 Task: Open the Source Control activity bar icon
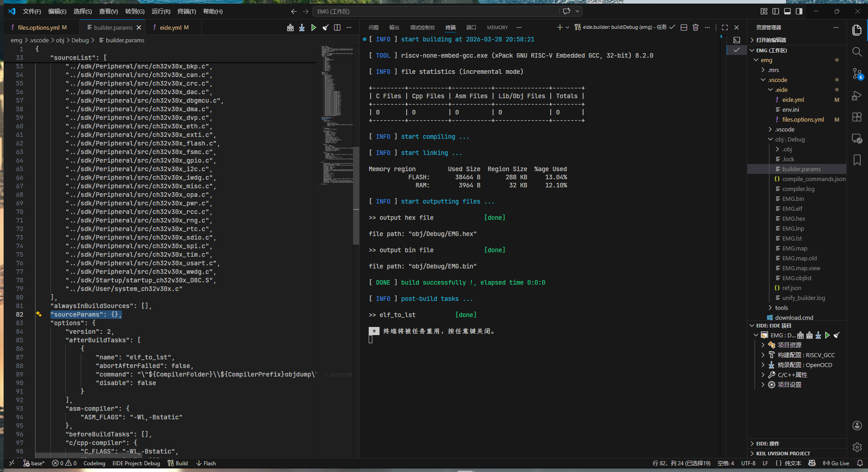[x=857, y=73]
